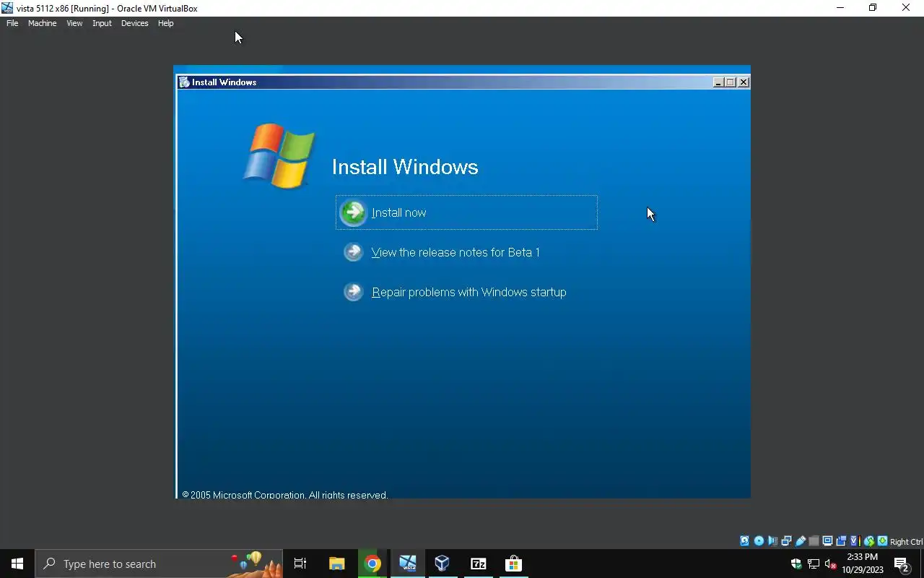Click the taskbar clock showing 2:33 PM
The width and height of the screenshot is (924, 578).
(863, 563)
